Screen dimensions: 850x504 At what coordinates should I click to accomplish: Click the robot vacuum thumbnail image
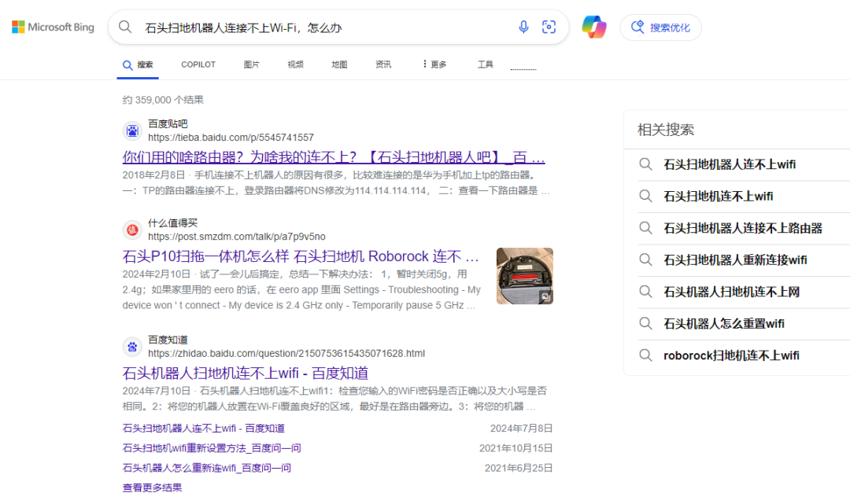[525, 276]
